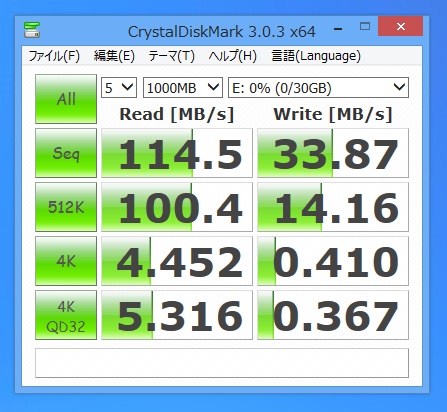Image resolution: width=447 pixels, height=412 pixels.
Task: Click the Write [MB/s] column header
Action: pos(333,115)
